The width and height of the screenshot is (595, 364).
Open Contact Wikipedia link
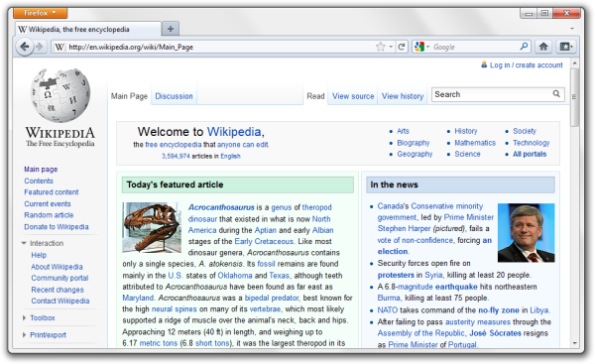tap(60, 301)
